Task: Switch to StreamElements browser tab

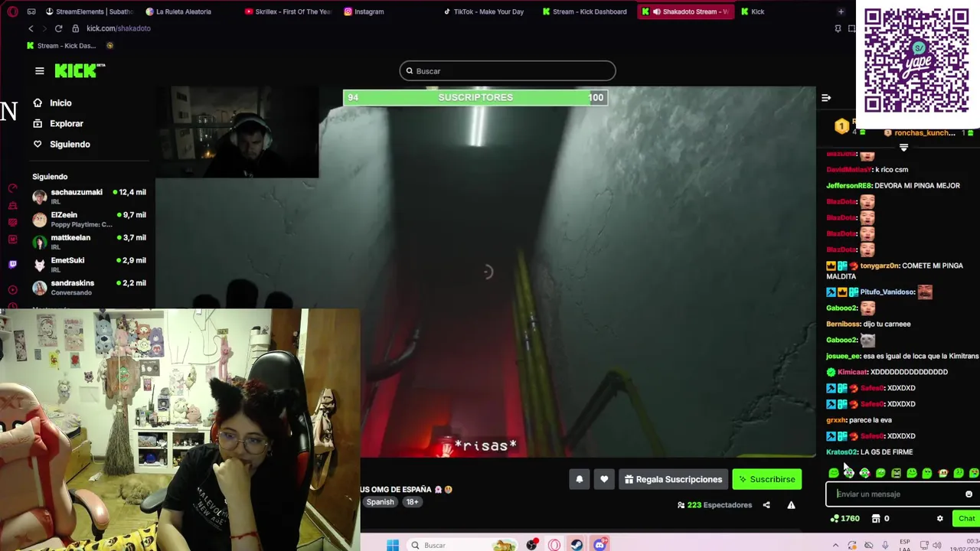Action: 89,11
